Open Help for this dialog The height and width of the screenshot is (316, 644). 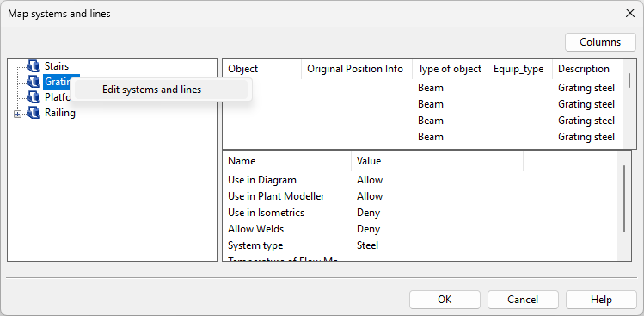[601, 300]
